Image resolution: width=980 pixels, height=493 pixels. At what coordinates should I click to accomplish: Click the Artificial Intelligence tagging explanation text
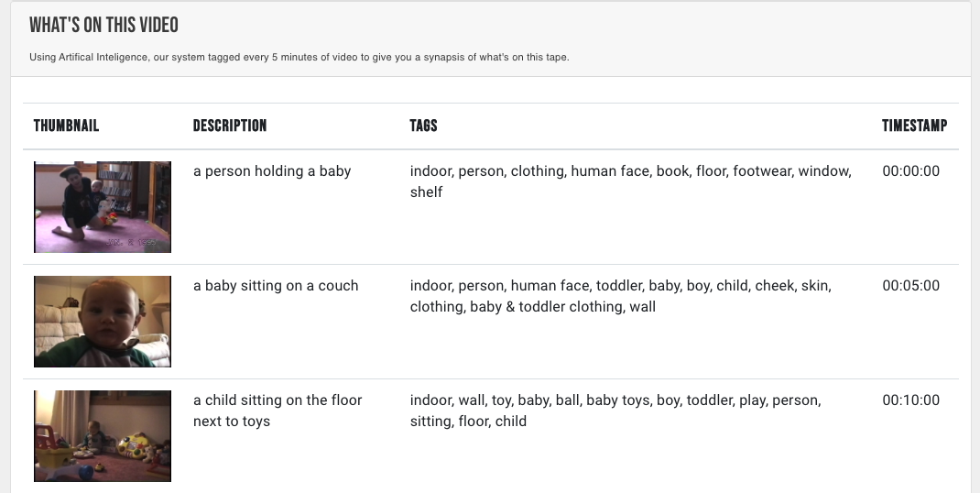299,58
